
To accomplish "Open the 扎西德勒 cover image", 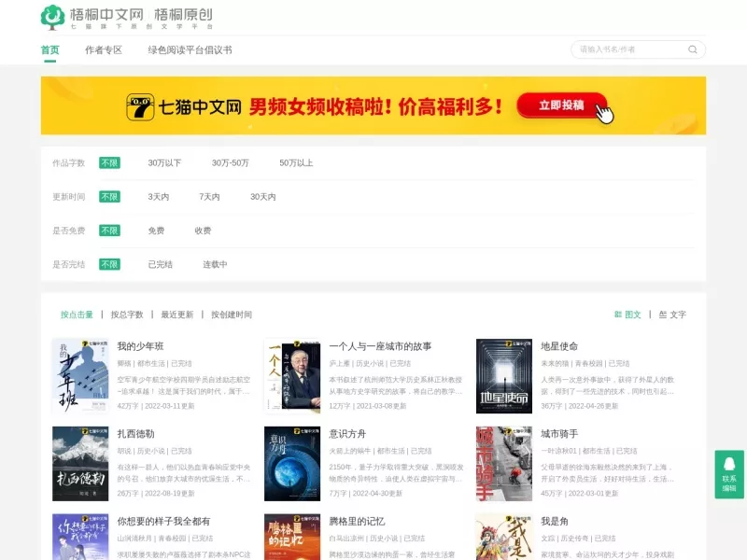I will coord(80,464).
